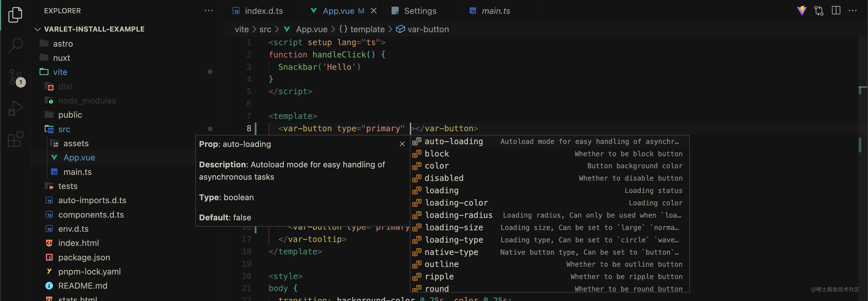Open editor more actions menu
This screenshot has height=301, width=868.
[x=853, y=11]
